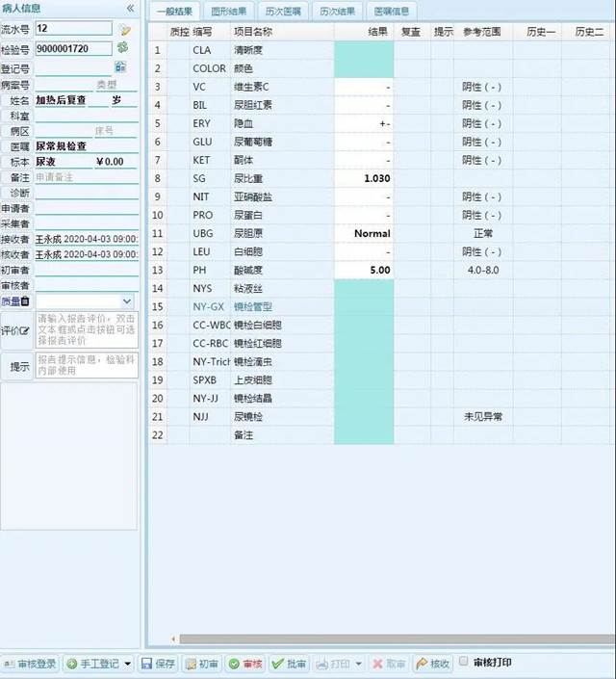Image resolution: width=616 pixels, height=679 pixels.
Task: Click the edit icon beside 评价
Action: (25, 331)
